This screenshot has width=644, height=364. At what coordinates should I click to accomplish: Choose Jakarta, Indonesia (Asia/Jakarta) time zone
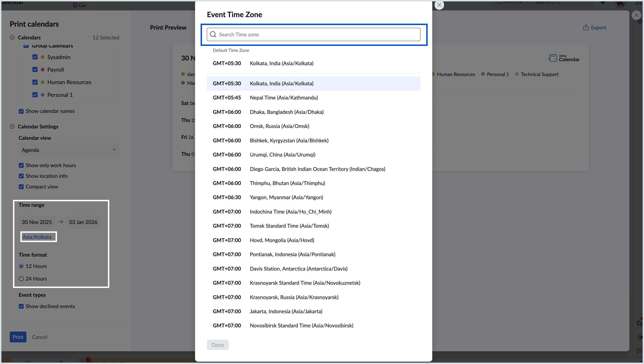[286, 311]
